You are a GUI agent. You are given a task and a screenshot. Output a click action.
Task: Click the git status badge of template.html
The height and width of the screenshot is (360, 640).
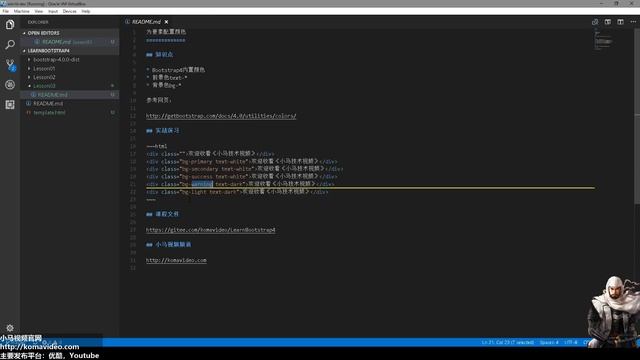[113, 113]
